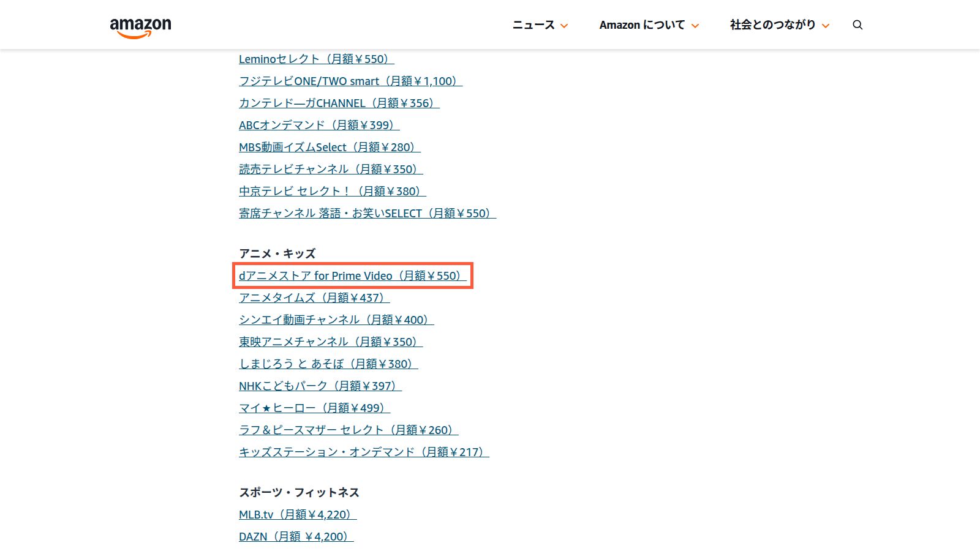Open the フジテレビONE/TWO smart link
The image size is (980, 551).
click(x=350, y=81)
